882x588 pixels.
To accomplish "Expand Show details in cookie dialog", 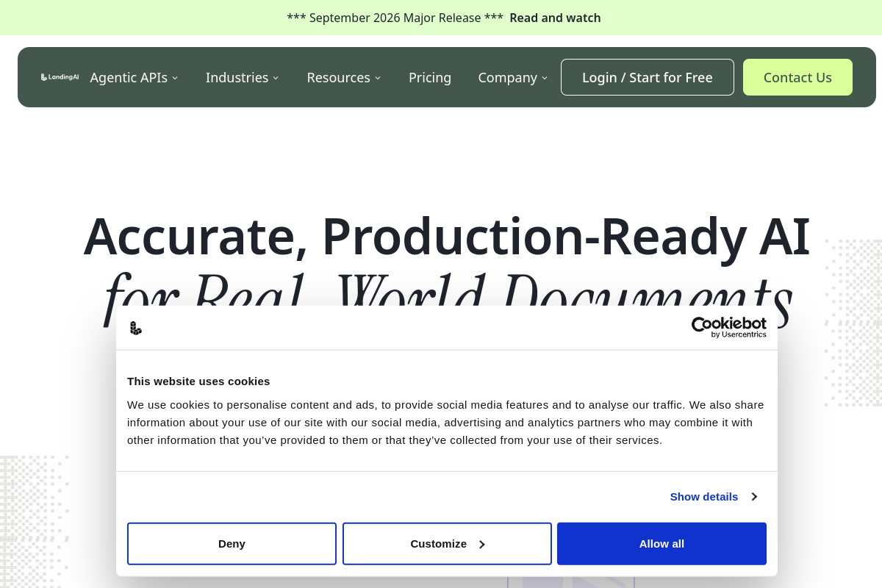I will pyautogui.click(x=713, y=496).
